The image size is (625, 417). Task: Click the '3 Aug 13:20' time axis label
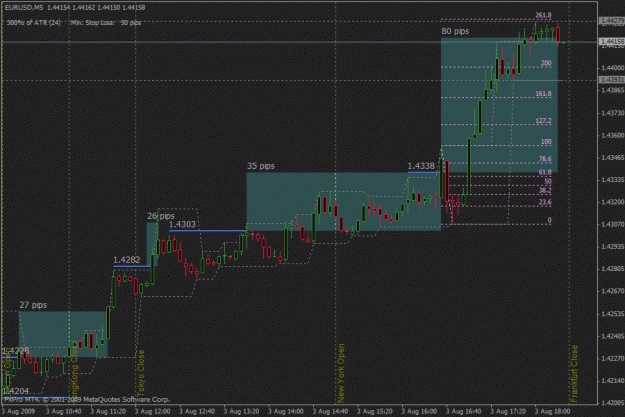pyautogui.click(x=242, y=411)
